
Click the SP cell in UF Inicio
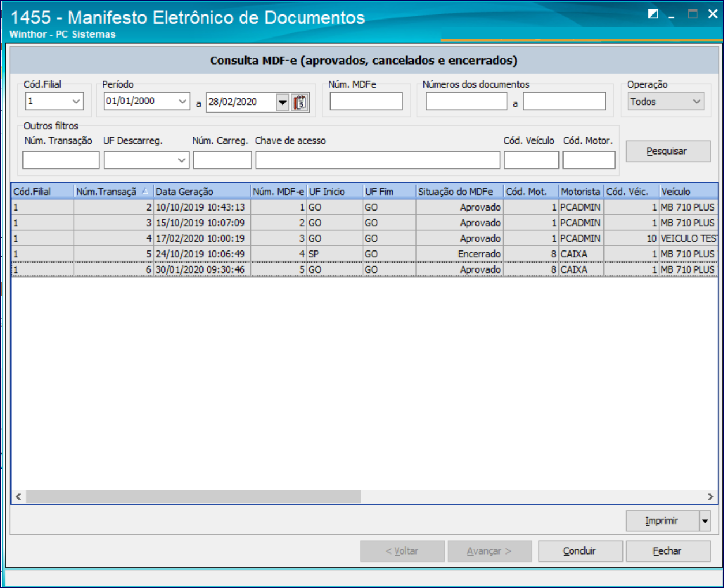click(335, 254)
